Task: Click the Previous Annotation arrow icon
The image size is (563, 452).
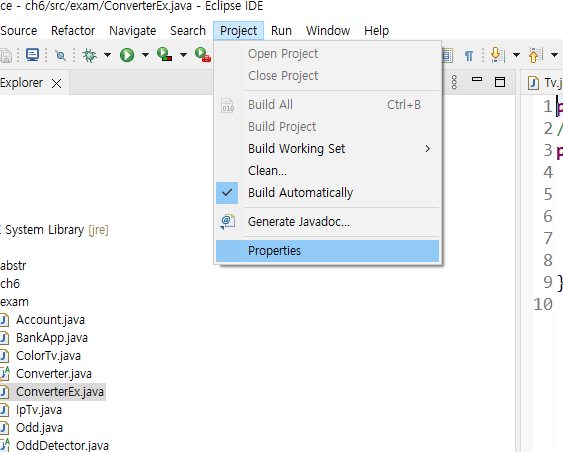Action: coord(536,55)
